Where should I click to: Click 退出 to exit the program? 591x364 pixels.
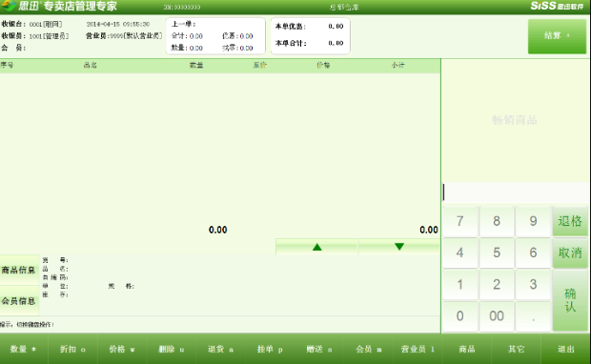566,350
